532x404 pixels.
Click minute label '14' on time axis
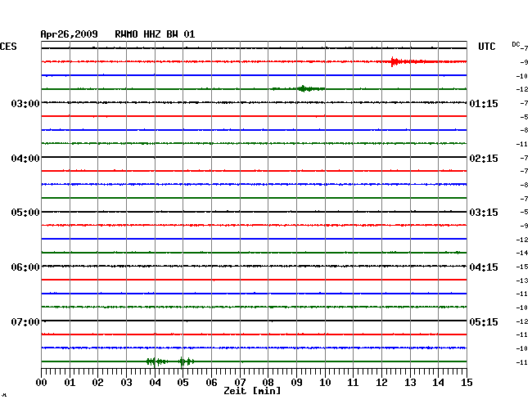pyautogui.click(x=438, y=383)
